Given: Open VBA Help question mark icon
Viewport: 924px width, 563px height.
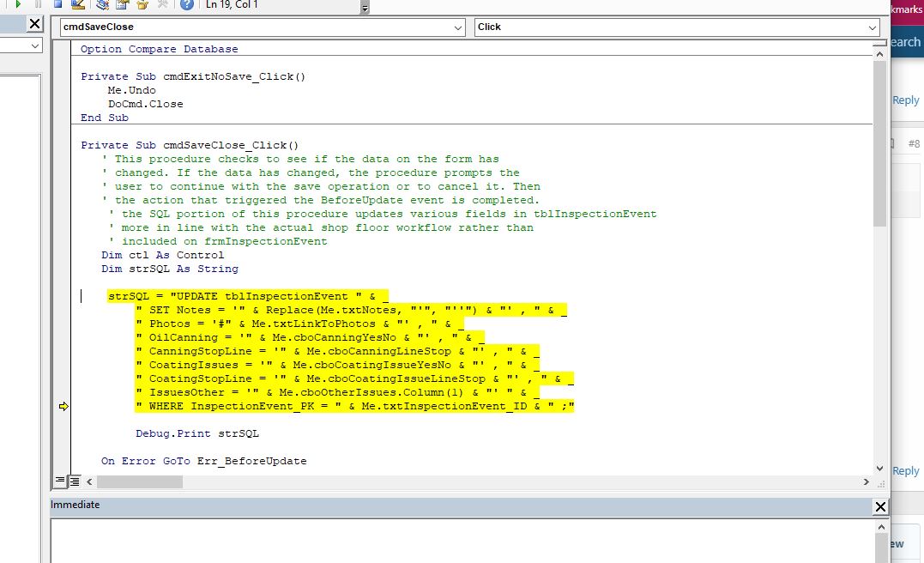Looking at the screenshot, I should click(186, 4).
